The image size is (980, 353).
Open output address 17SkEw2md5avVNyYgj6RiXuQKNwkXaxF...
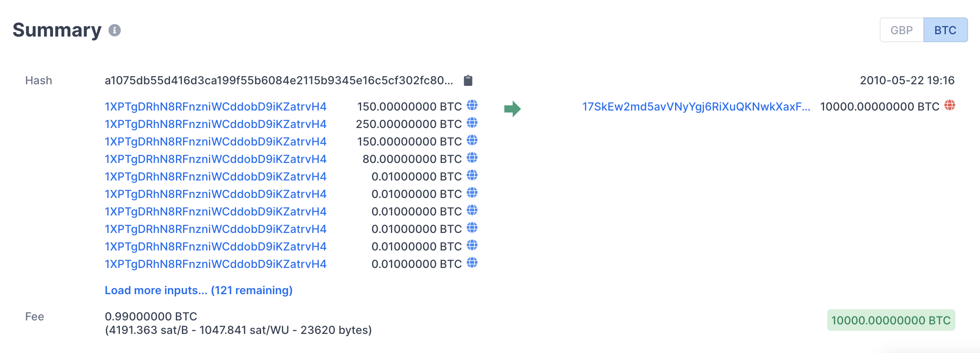coord(696,107)
